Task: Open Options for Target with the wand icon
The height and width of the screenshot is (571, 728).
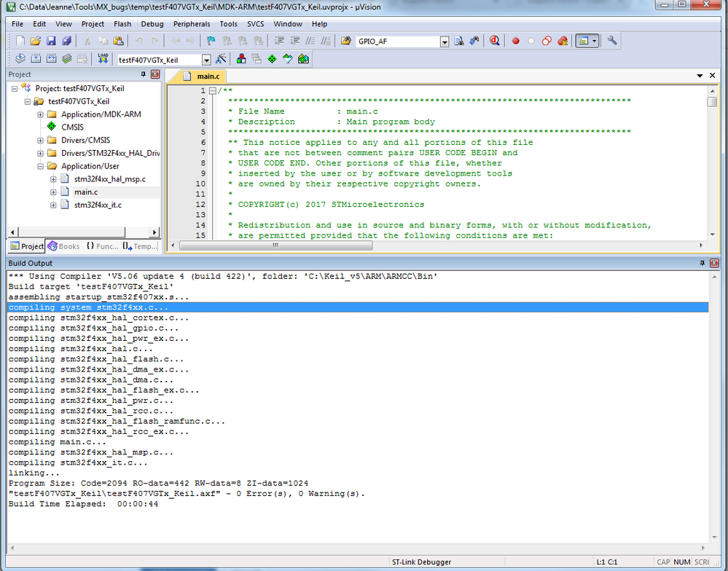Action: pos(221,59)
